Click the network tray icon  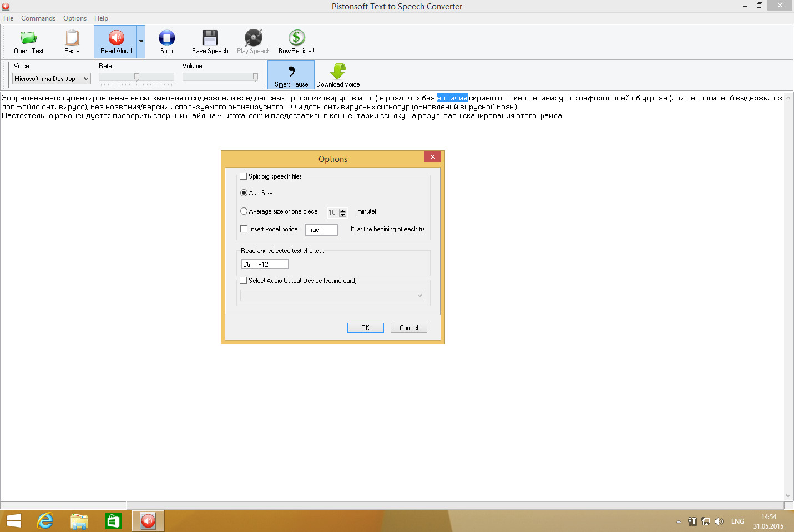[706, 521]
